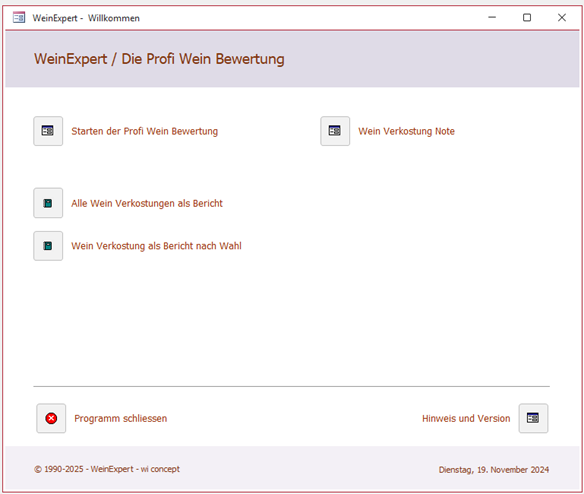Select the 'Starten der Profi Wein Bewertung' label
This screenshot has height=494, width=584.
pos(145,131)
